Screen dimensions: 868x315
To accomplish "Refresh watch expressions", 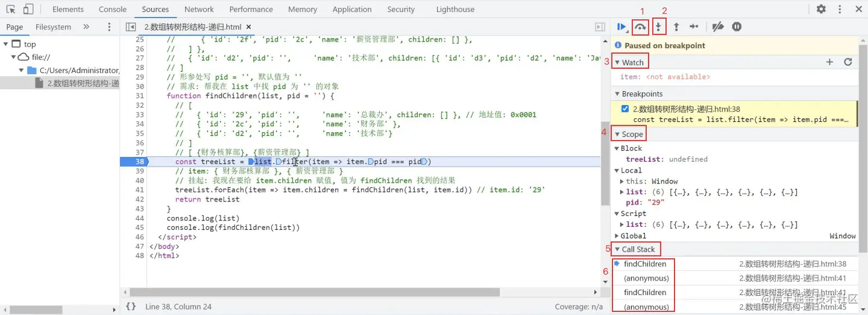I will (x=848, y=62).
